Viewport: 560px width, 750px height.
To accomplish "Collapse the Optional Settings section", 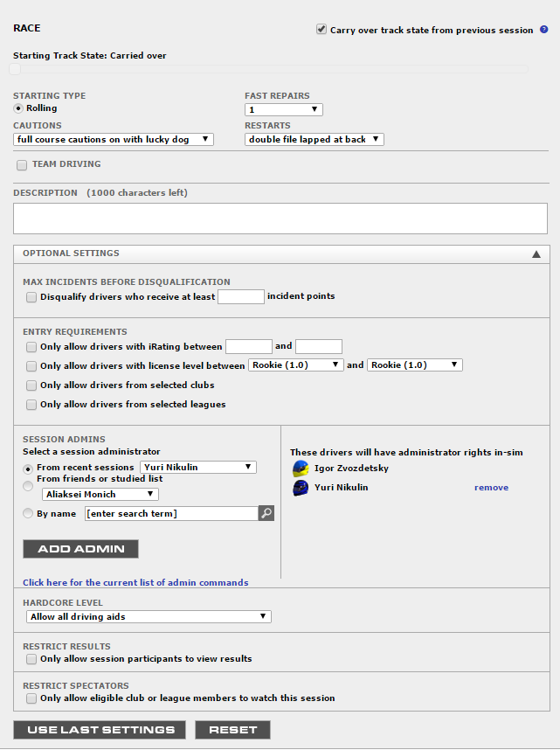I will click(x=536, y=253).
